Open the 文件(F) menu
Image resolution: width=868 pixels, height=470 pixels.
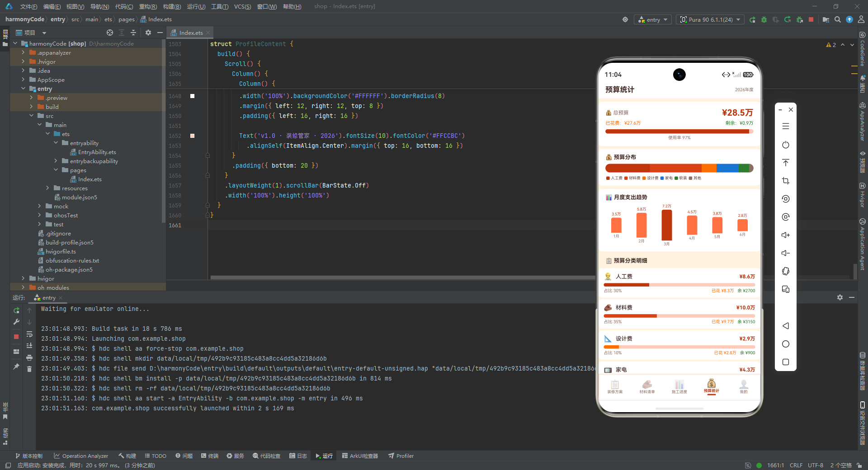coord(28,6)
